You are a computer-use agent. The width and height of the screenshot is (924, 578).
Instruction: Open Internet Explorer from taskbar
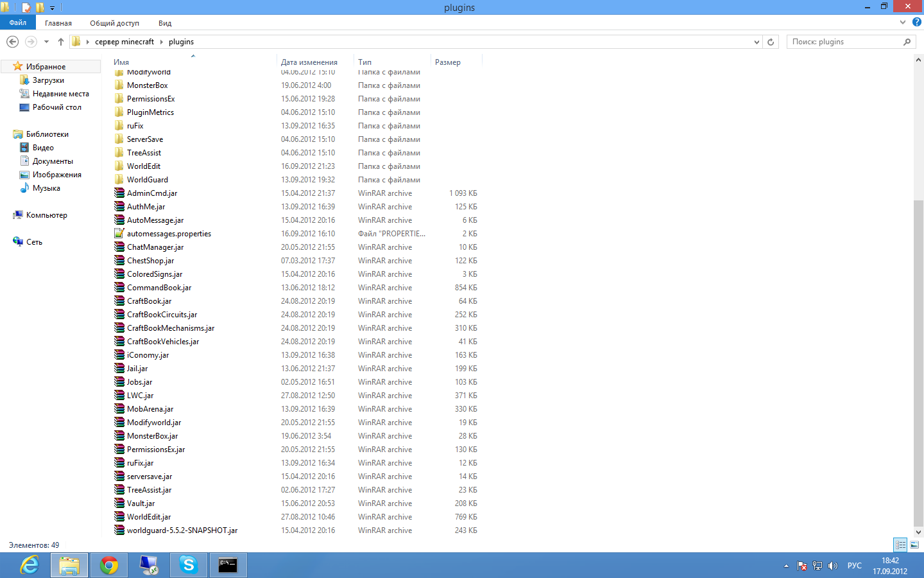30,565
